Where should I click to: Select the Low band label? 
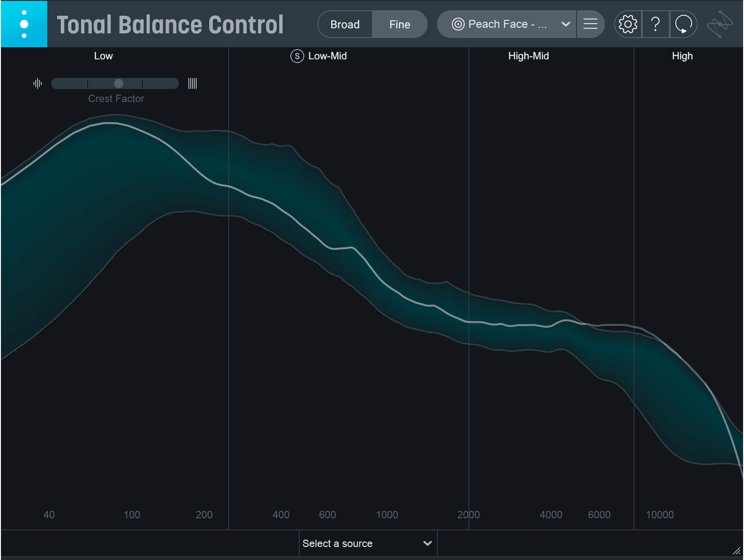[x=103, y=56]
